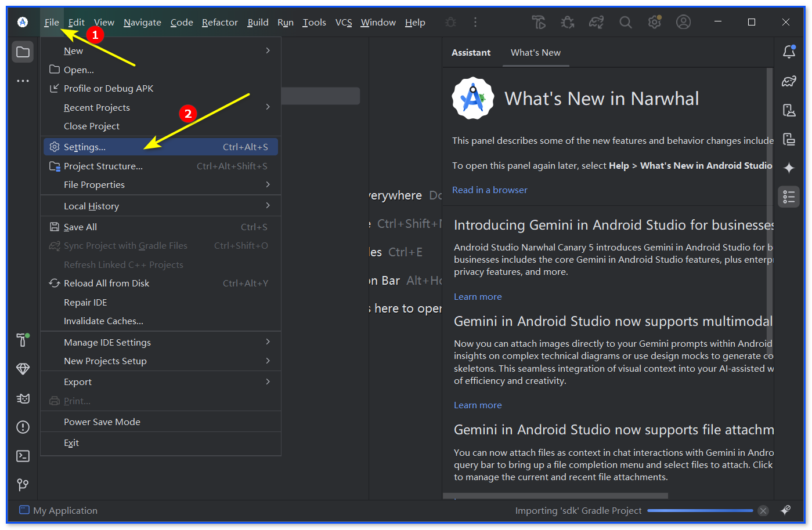This screenshot has width=812, height=530.
Task: Expand the Export submenu
Action: point(161,382)
